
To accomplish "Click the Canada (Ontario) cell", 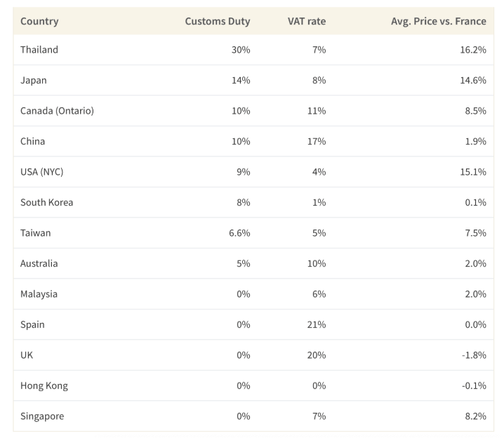I will pyautogui.click(x=57, y=111).
